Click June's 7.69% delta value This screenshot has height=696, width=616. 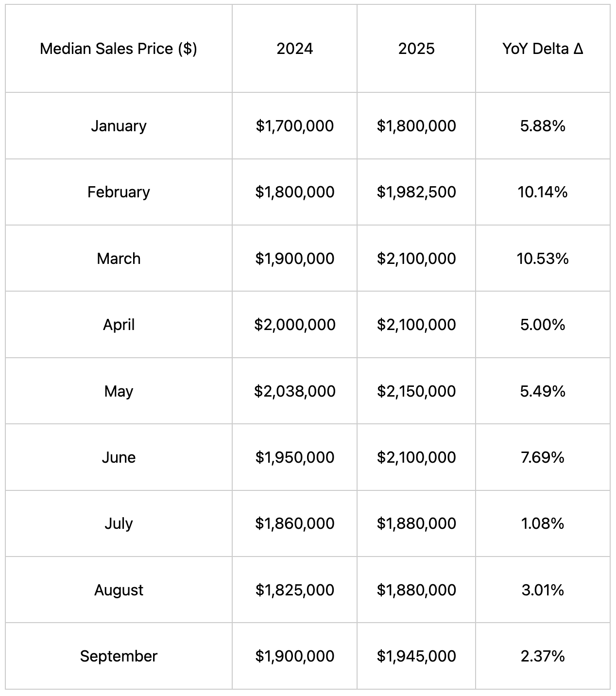[543, 457]
